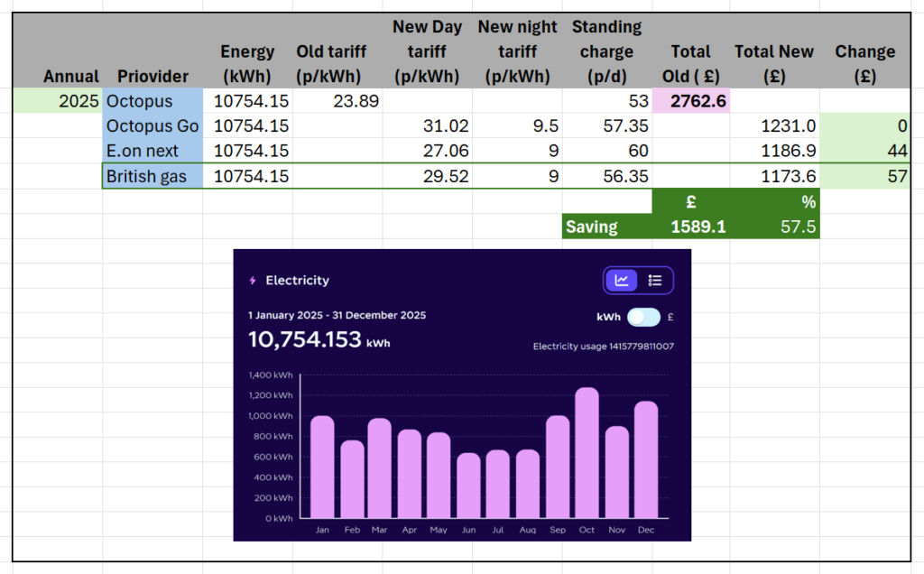Click the Electricity panel title
The height and width of the screenshot is (574, 924).
297,281
